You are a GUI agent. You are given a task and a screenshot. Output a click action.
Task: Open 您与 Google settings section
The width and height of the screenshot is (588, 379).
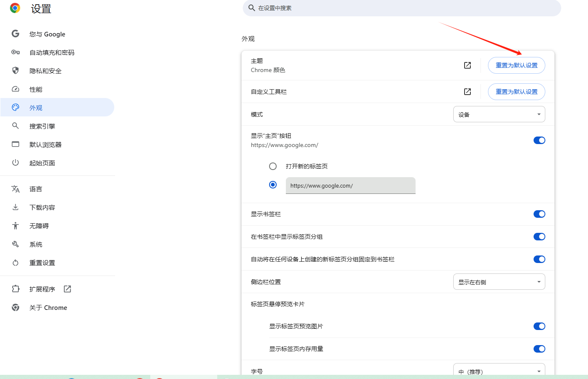click(57, 34)
